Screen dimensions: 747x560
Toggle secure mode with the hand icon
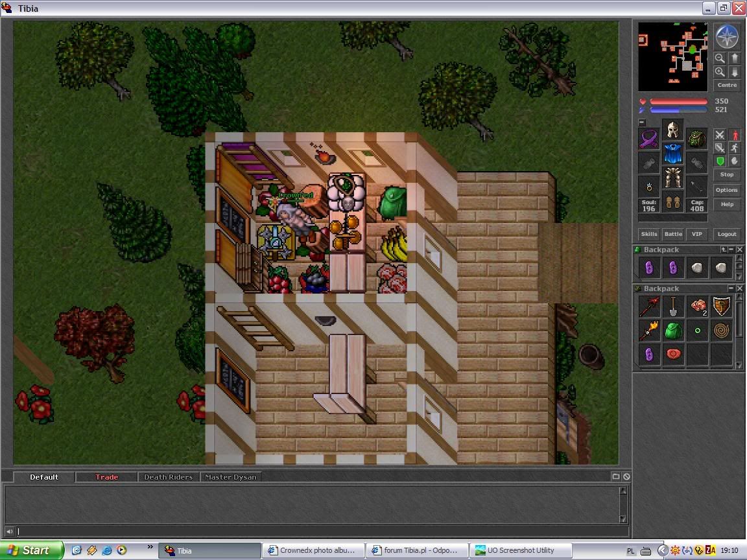734,161
